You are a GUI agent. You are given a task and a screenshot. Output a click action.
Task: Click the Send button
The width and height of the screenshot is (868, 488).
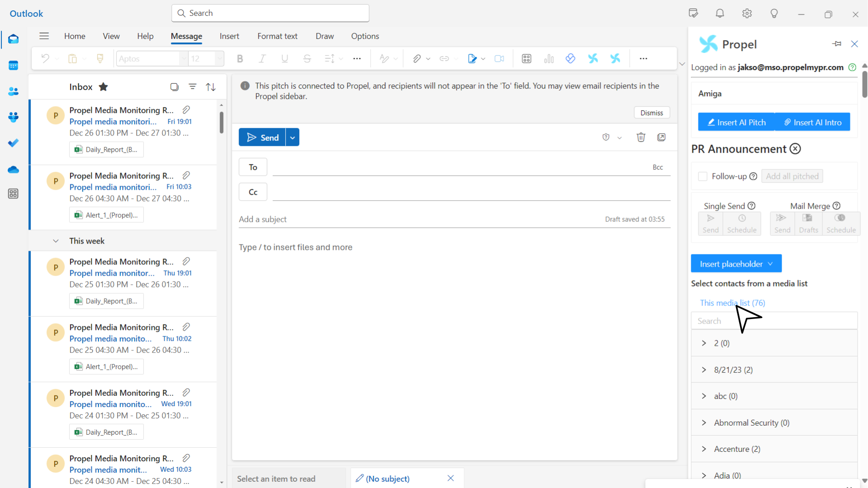point(262,137)
